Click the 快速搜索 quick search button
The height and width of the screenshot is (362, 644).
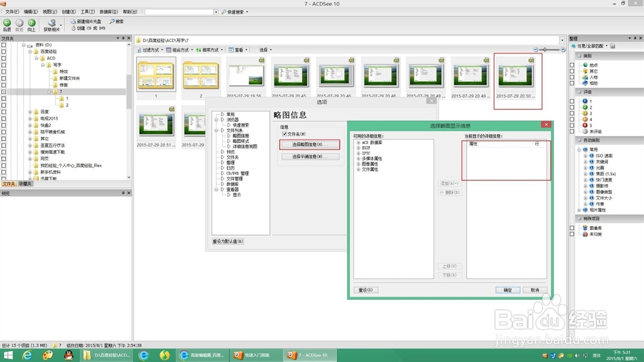click(x=234, y=12)
